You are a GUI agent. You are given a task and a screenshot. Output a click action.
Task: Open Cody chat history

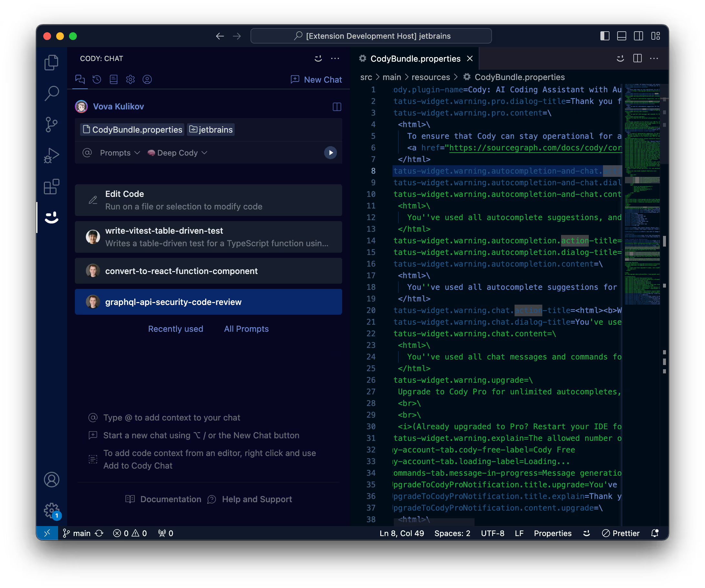(97, 79)
